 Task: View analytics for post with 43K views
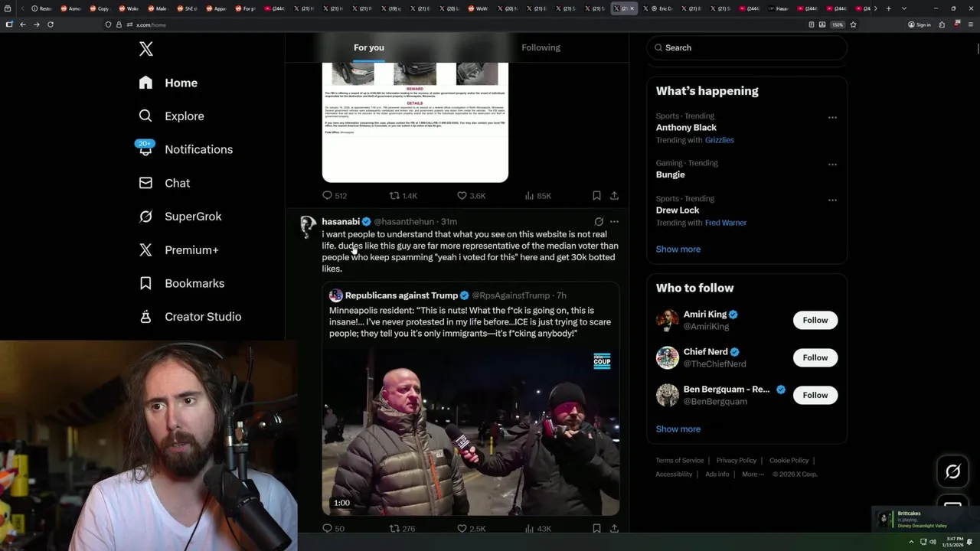[538, 528]
